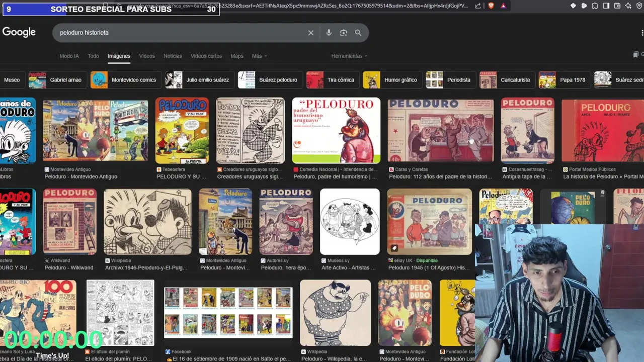Select the Imágenes tab
The height and width of the screenshot is (362, 644).
119,56
